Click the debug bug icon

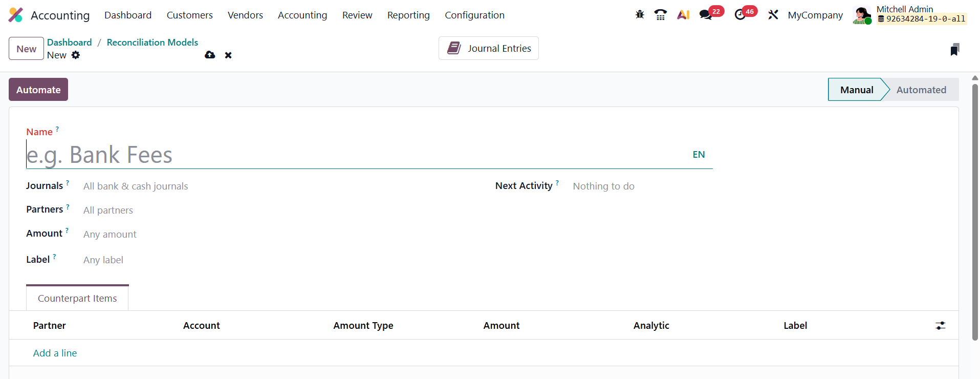640,15
